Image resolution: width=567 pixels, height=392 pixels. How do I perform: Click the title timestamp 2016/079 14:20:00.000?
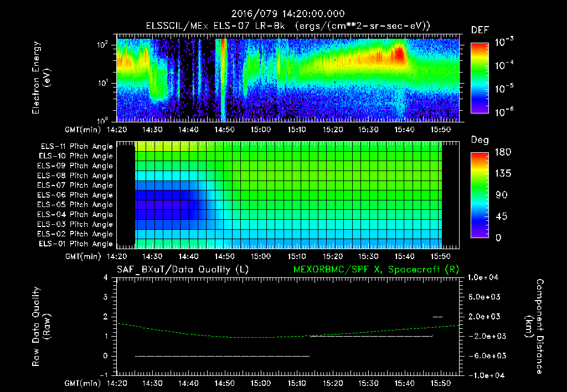pos(288,14)
